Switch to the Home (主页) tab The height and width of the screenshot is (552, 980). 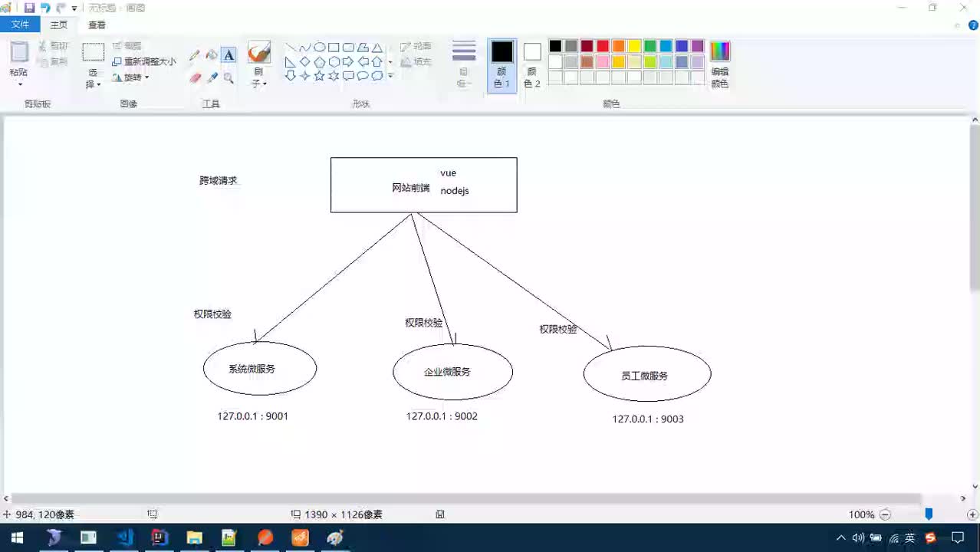pyautogui.click(x=59, y=25)
